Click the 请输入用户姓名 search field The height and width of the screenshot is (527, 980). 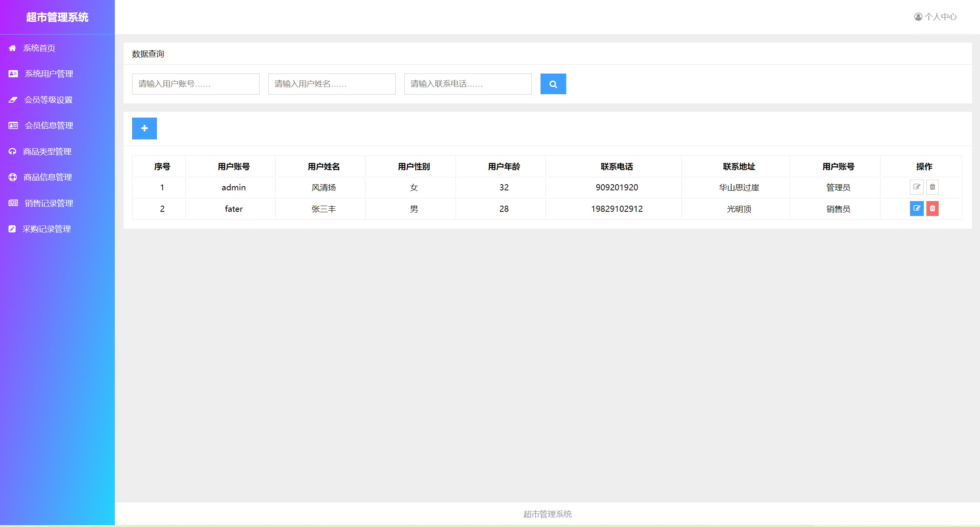(332, 84)
